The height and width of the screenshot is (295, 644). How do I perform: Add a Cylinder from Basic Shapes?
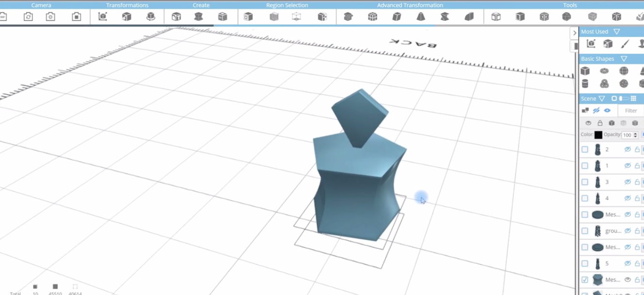coord(585,84)
